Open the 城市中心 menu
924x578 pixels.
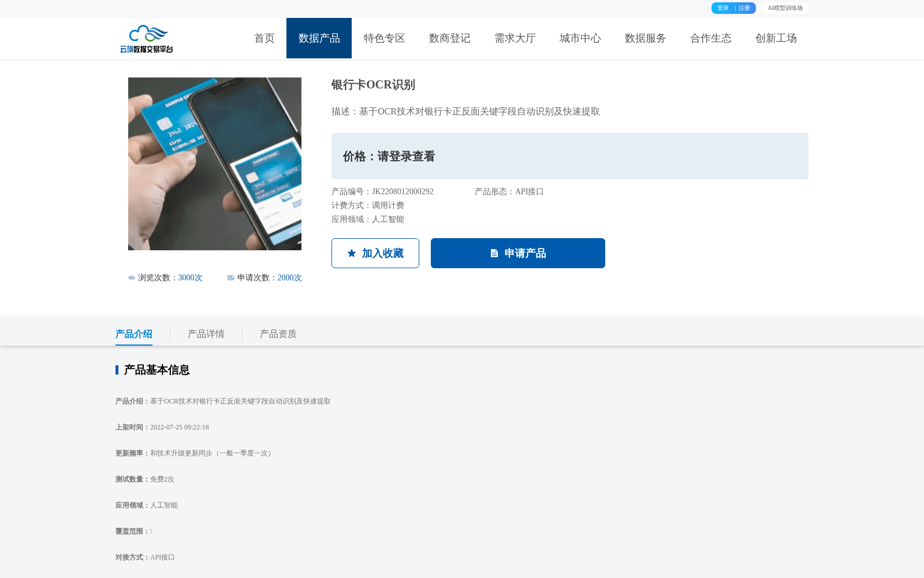pyautogui.click(x=580, y=38)
